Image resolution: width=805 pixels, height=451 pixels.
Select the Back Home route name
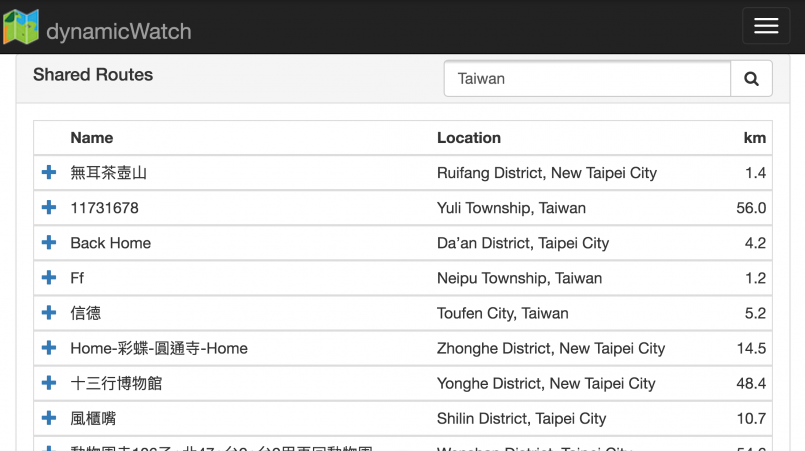point(110,243)
